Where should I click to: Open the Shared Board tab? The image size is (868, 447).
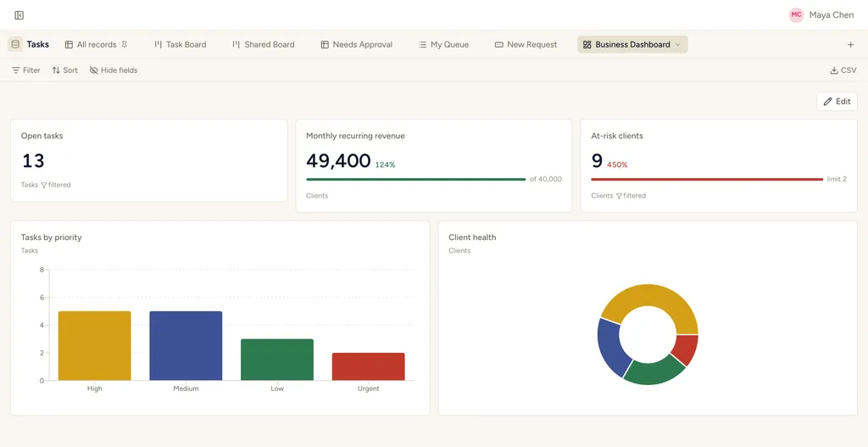pyautogui.click(x=263, y=44)
